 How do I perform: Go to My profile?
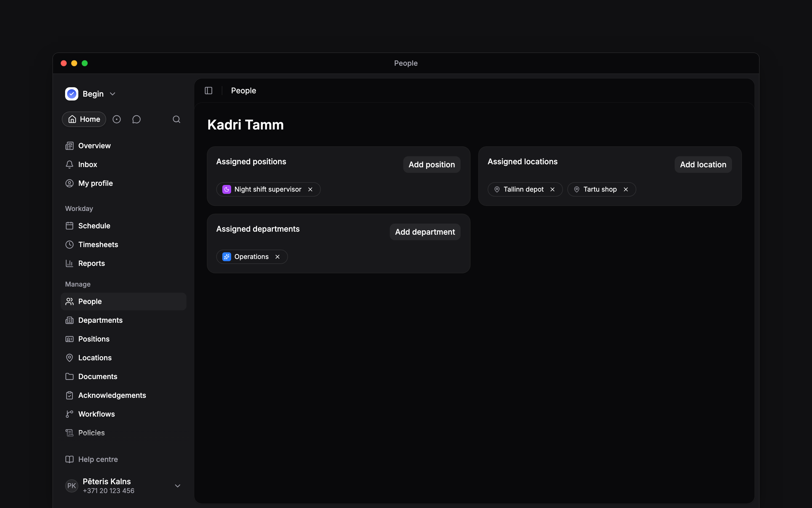[124, 183]
